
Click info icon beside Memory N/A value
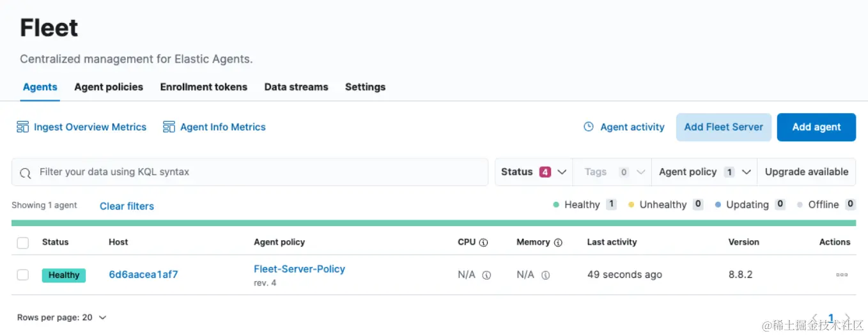click(545, 275)
